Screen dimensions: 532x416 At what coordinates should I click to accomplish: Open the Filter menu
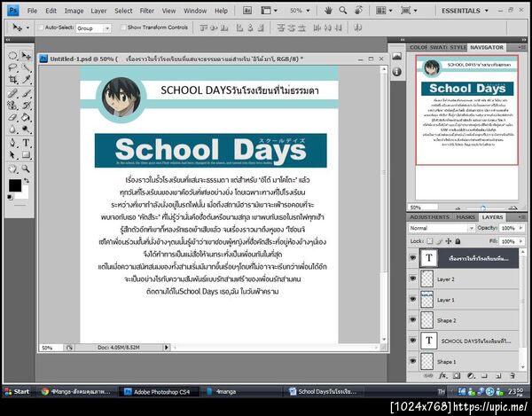147,11
